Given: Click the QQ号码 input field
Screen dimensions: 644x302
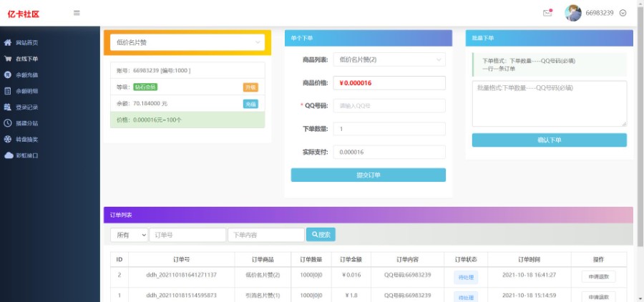Looking at the screenshot, I should [390, 106].
